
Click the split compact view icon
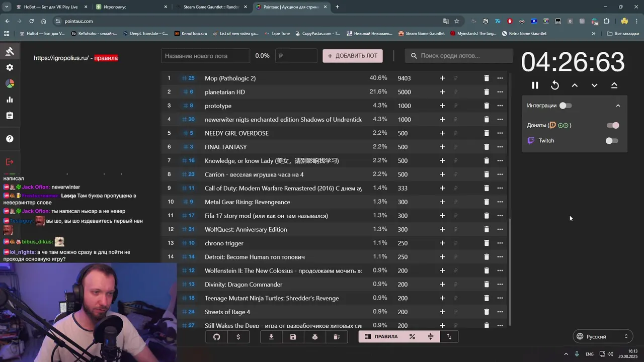tap(430, 337)
